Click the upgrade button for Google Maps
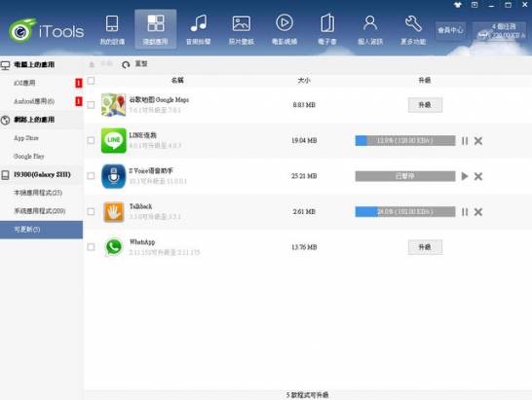Screen dimensions: 532x400 point(425,105)
